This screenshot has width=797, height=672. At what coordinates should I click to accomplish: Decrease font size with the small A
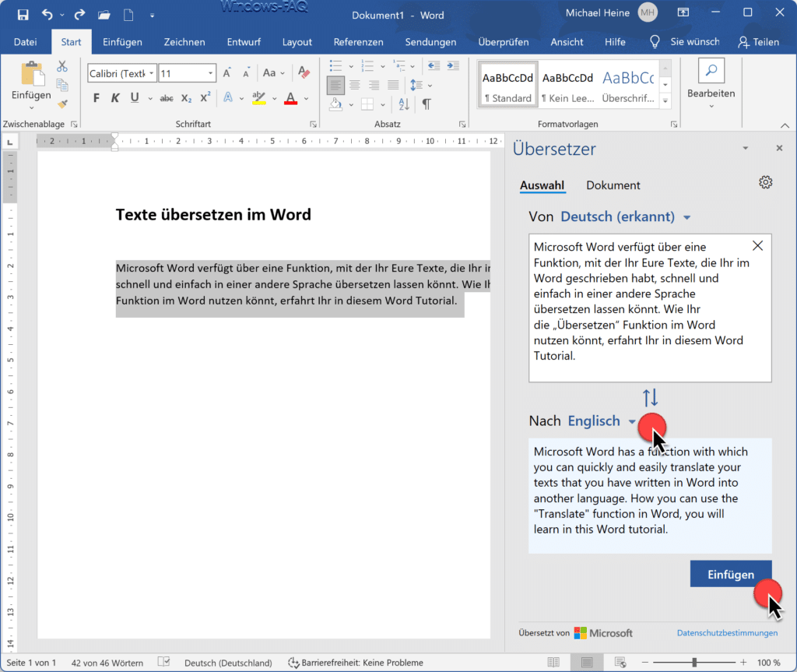(x=246, y=73)
